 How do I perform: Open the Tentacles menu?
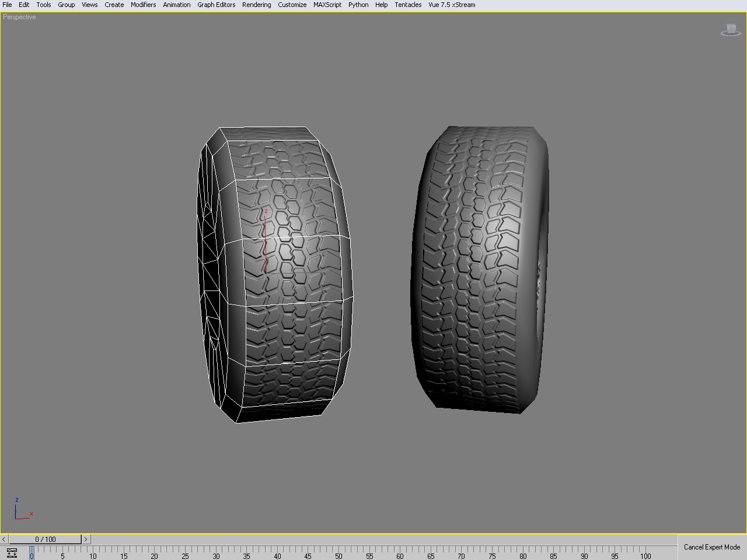point(408,5)
